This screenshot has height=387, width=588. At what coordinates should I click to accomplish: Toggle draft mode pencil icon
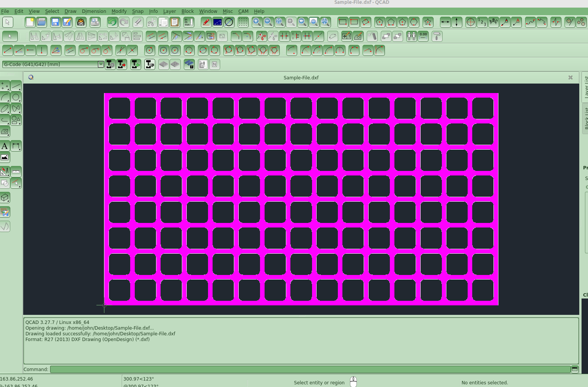(206, 22)
